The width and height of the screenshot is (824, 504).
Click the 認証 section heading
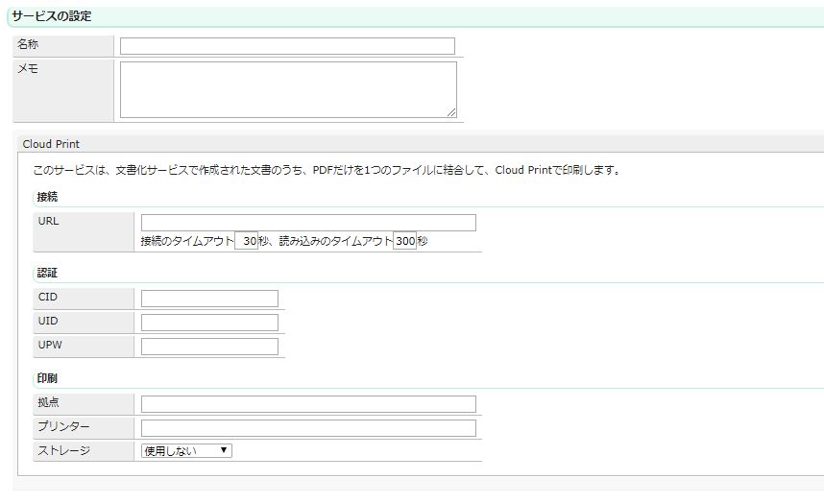(46, 274)
